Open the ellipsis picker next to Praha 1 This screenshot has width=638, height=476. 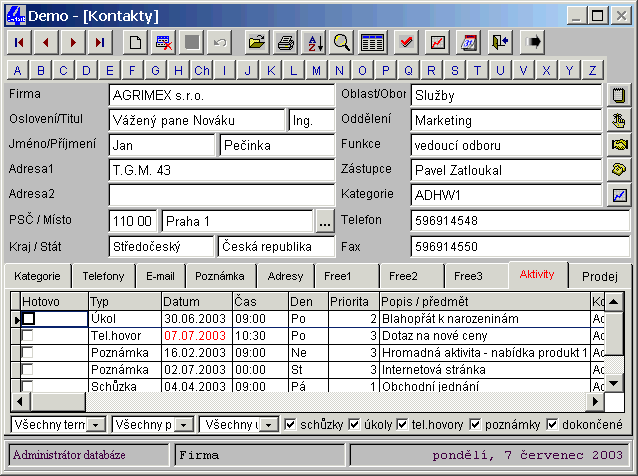[324, 220]
